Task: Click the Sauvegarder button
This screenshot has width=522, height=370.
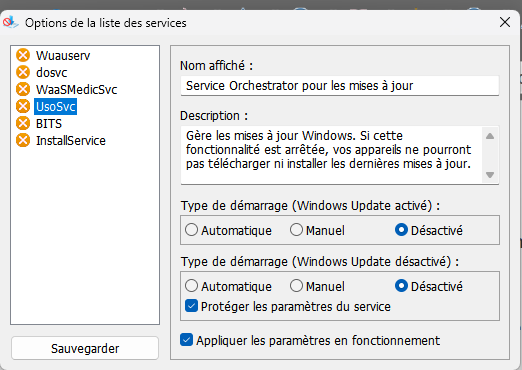Action: click(x=85, y=348)
